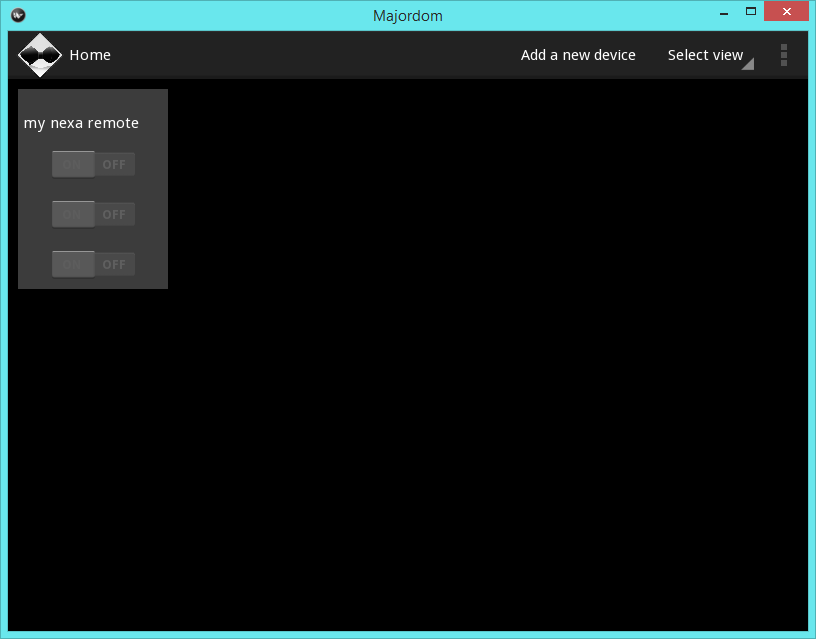Viewport: 816px width, 639px height.
Task: Maximize the Majordom window
Action: (x=750, y=11)
